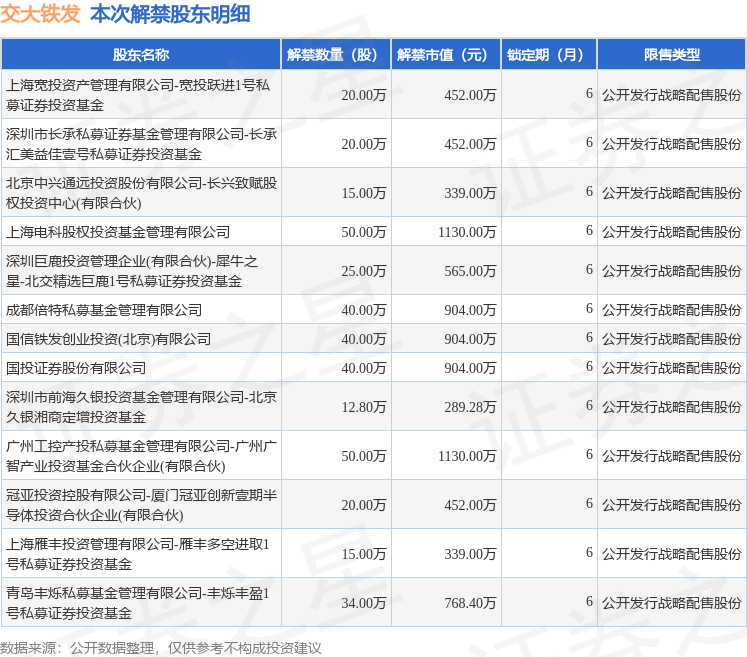Select shareholder 广州工控产投私募基金管理有限公司 row name
The height and width of the screenshot is (657, 747).
141,456
